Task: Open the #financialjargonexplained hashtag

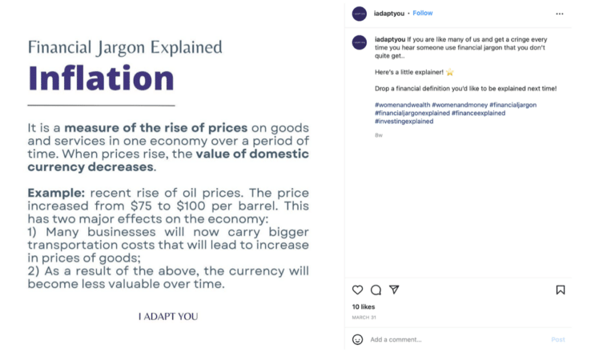Action: tap(412, 113)
